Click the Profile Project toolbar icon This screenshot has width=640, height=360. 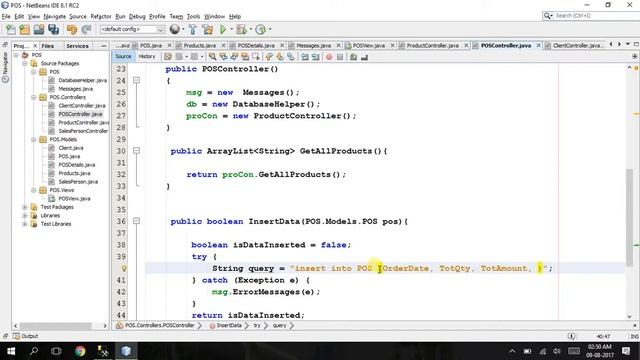pos(260,29)
